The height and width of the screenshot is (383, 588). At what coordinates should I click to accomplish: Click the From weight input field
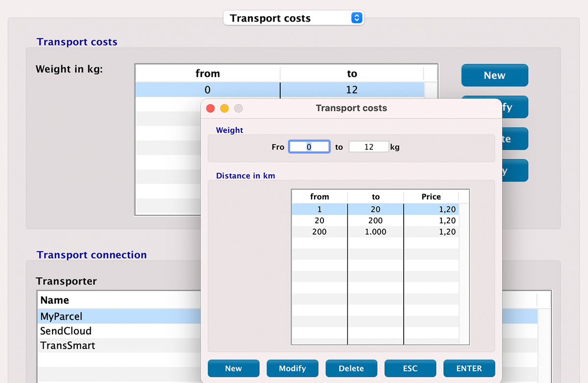[309, 146]
